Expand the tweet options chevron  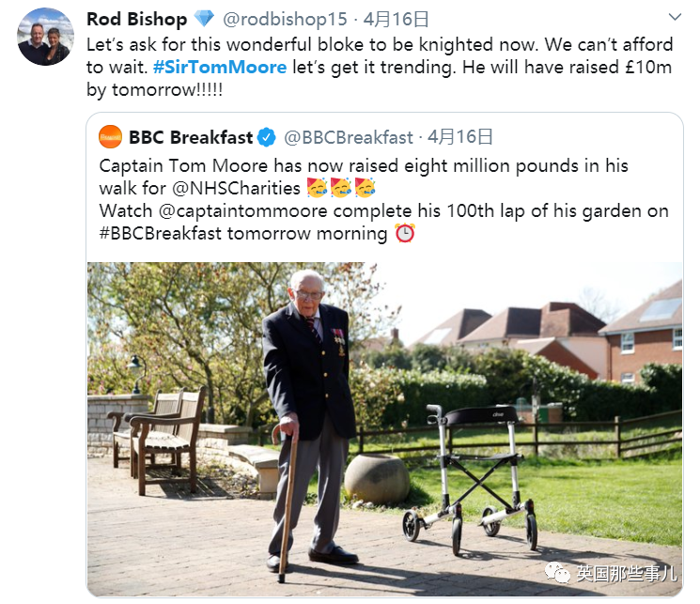click(x=675, y=18)
